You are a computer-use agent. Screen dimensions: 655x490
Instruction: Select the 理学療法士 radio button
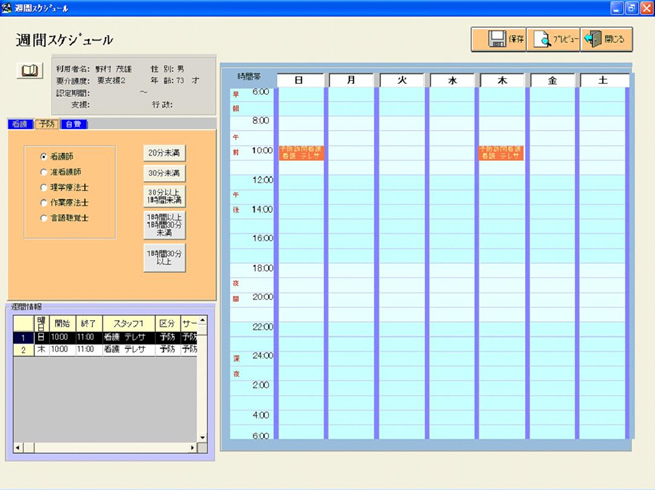44,187
